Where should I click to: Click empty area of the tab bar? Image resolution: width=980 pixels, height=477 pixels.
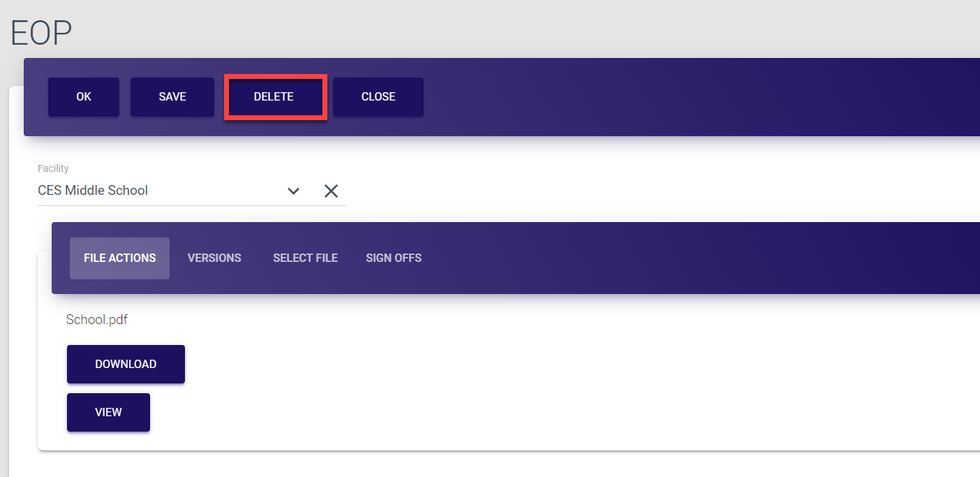click(x=663, y=258)
